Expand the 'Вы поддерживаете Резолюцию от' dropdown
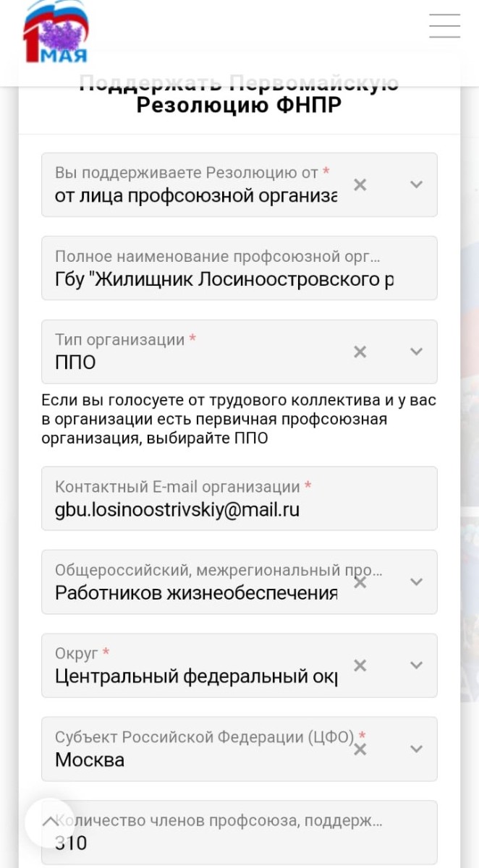 [x=416, y=184]
